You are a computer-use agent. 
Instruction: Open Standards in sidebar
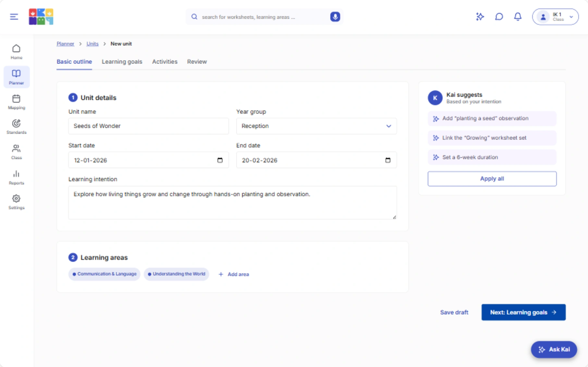[x=16, y=127]
